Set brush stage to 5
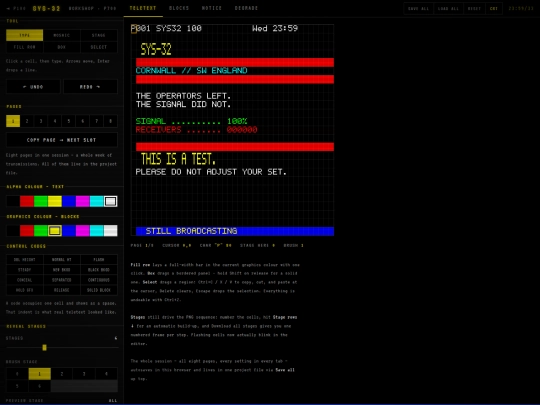 coord(17,386)
